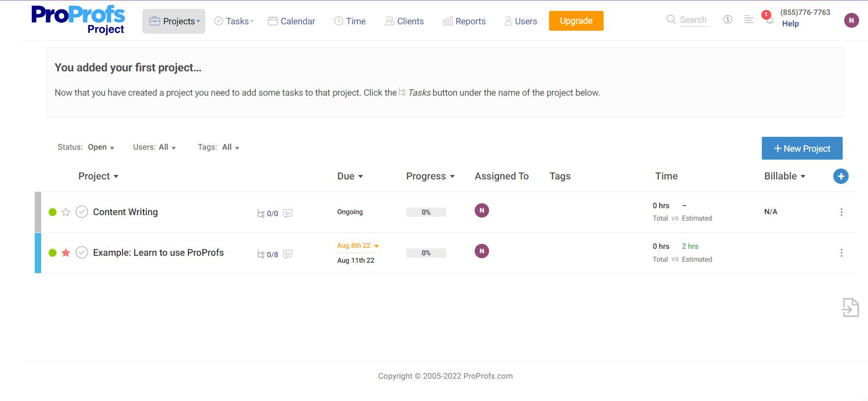Expand the Status Open filter dropdown

(101, 147)
